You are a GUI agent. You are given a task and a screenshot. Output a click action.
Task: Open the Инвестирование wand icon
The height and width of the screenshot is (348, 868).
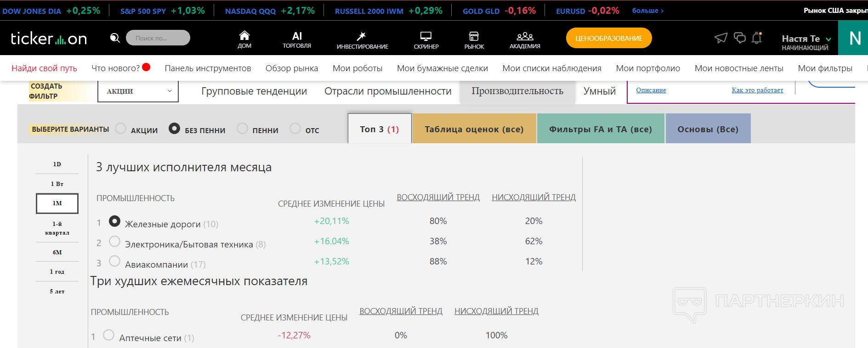(362, 36)
